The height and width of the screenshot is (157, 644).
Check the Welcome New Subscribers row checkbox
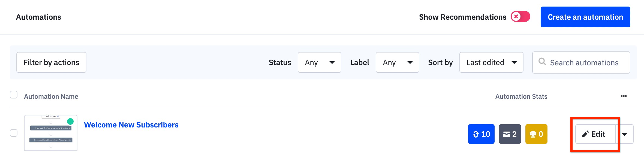click(x=14, y=133)
